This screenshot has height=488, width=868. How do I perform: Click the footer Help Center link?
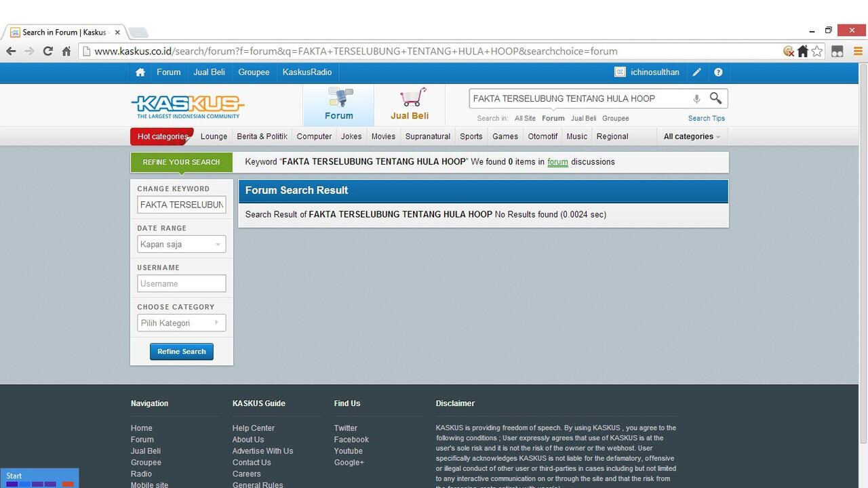[x=254, y=428]
